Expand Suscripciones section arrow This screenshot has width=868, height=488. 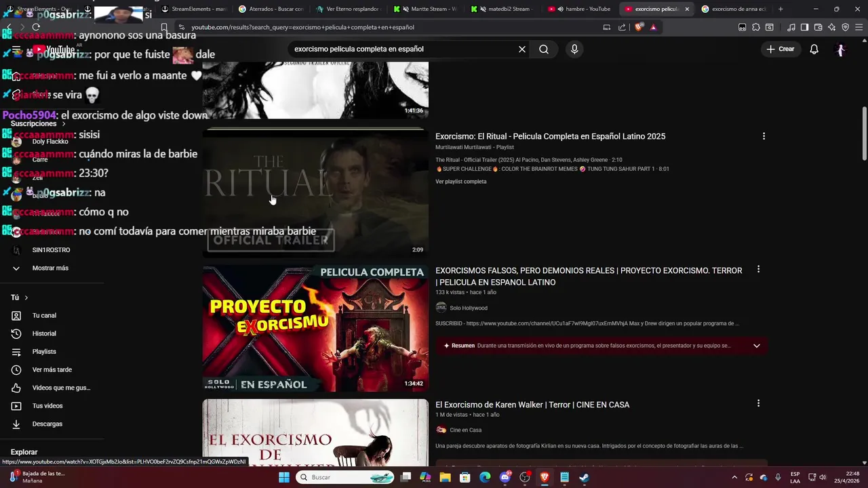64,124
